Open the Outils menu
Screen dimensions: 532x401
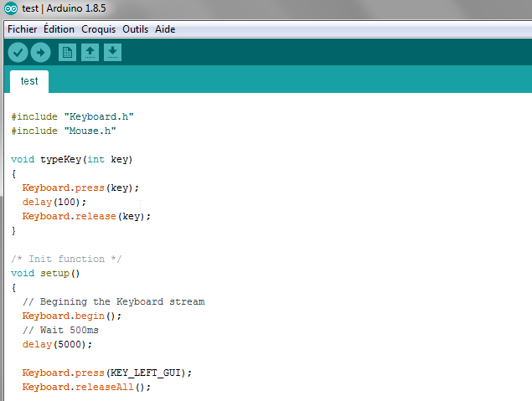136,29
